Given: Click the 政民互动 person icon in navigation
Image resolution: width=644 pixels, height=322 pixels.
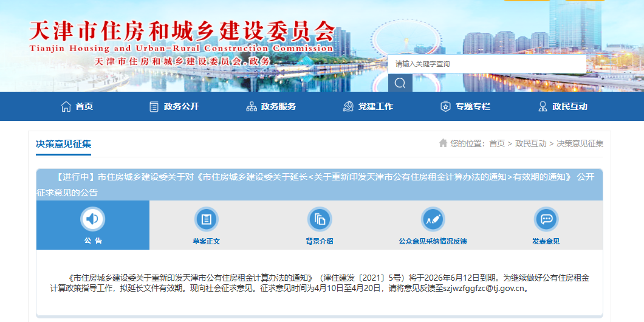Looking at the screenshot, I should [x=543, y=106].
